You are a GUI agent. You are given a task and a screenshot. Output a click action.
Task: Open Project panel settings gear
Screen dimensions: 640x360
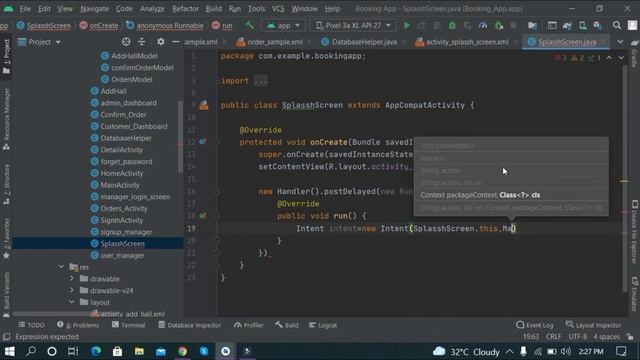tap(161, 42)
